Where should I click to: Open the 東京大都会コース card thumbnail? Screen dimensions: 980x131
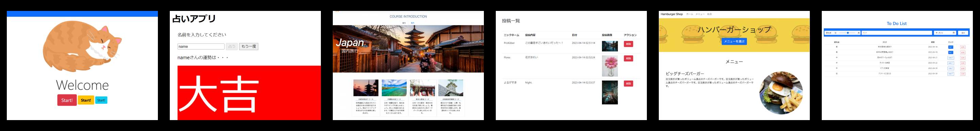(x=422, y=88)
